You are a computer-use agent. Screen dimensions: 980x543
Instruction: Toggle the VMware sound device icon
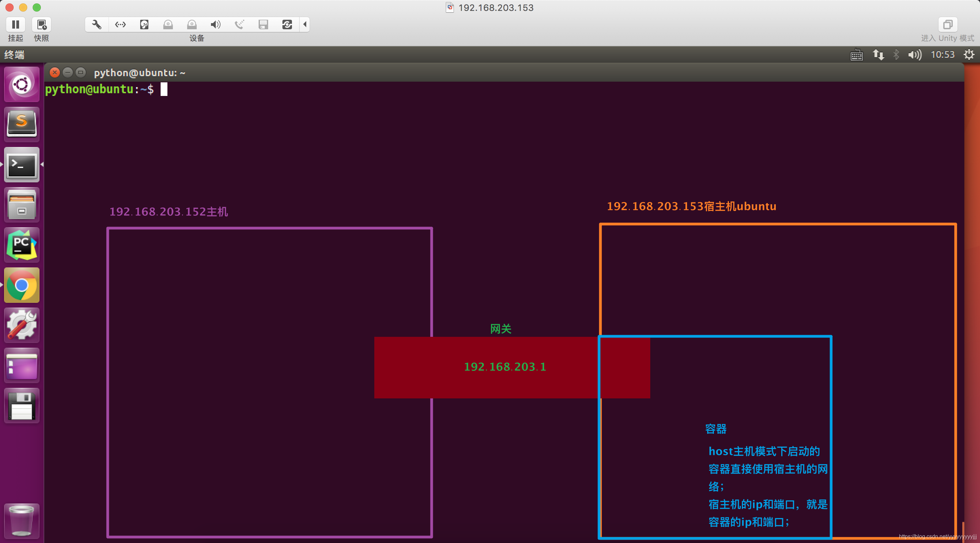point(215,25)
